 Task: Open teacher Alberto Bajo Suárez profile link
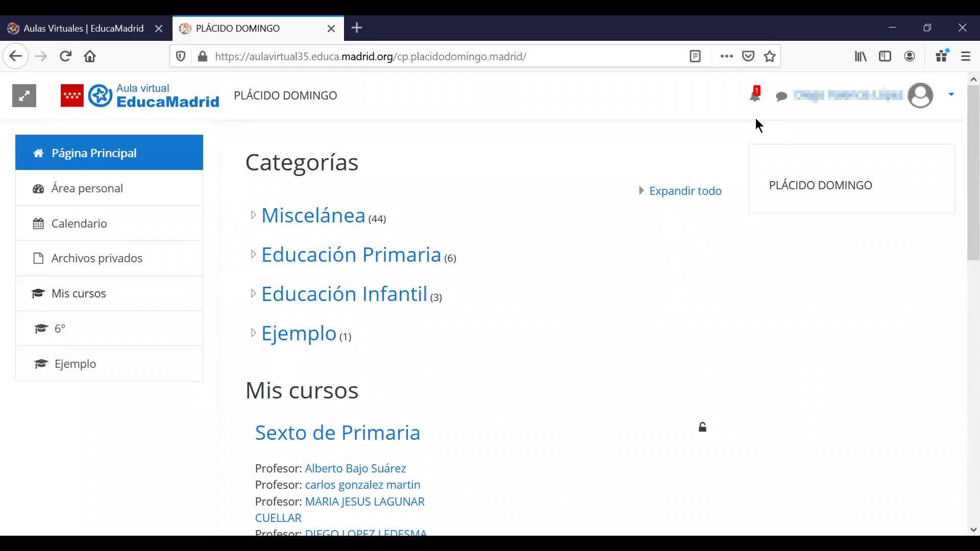coord(355,468)
